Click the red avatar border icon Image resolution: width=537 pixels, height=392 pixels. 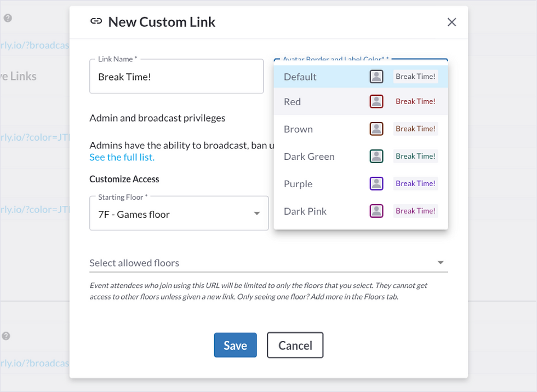376,102
